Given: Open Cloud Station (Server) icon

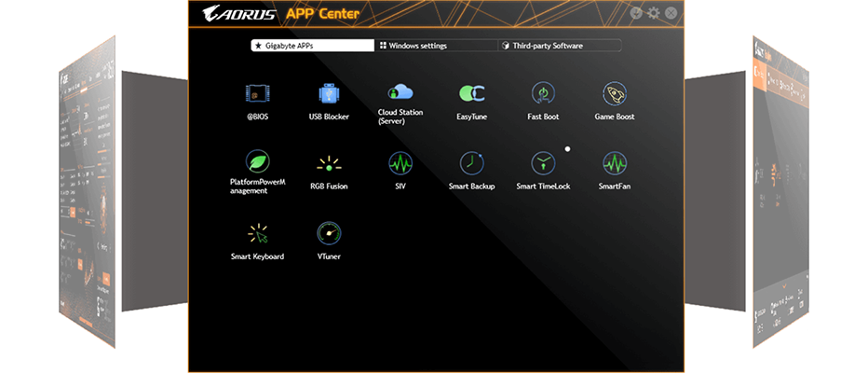Looking at the screenshot, I should 400,91.
